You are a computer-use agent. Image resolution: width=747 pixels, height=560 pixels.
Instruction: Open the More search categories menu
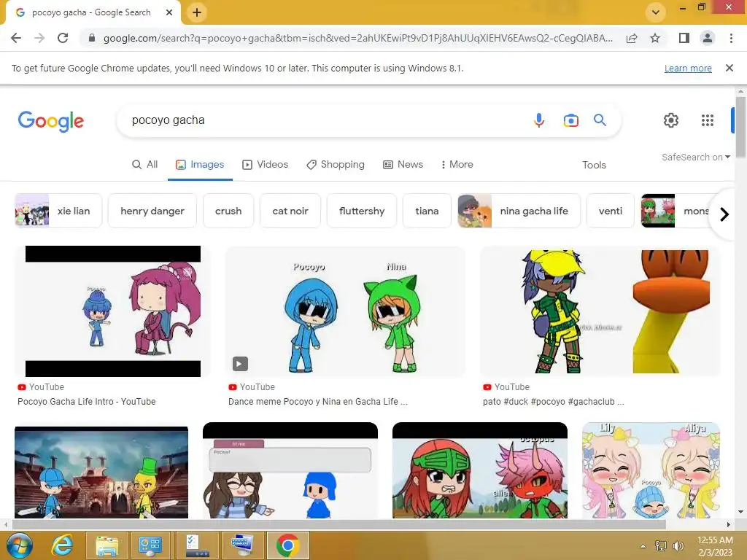coord(457,164)
